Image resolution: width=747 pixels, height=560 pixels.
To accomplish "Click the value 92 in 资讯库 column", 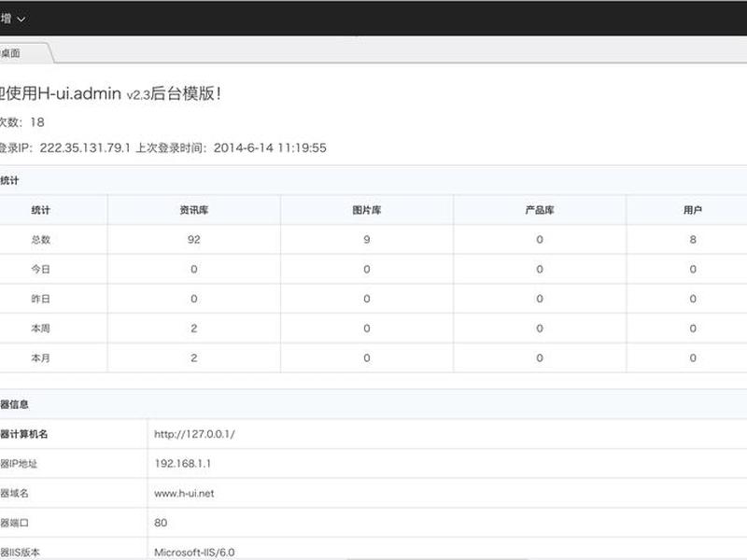I will click(x=194, y=240).
